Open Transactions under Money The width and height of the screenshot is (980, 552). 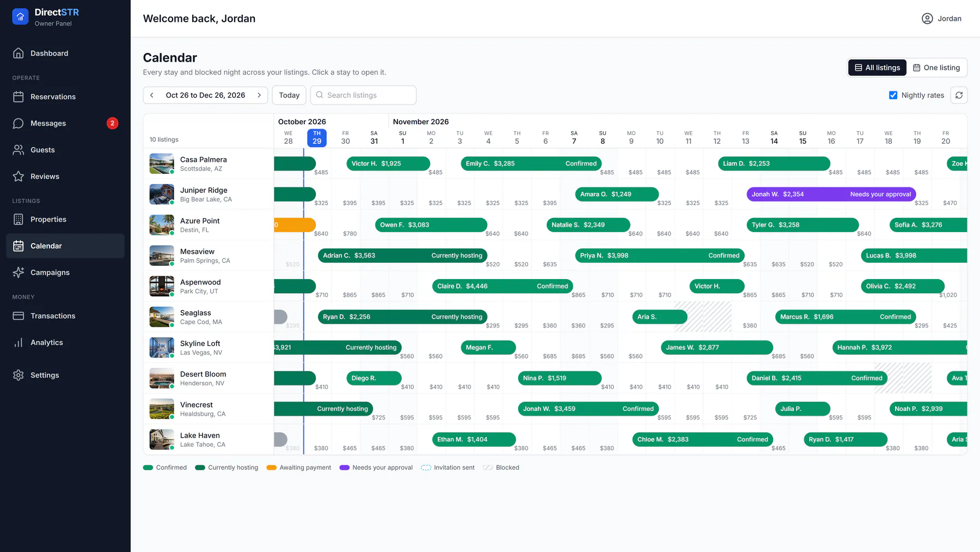coord(65,316)
